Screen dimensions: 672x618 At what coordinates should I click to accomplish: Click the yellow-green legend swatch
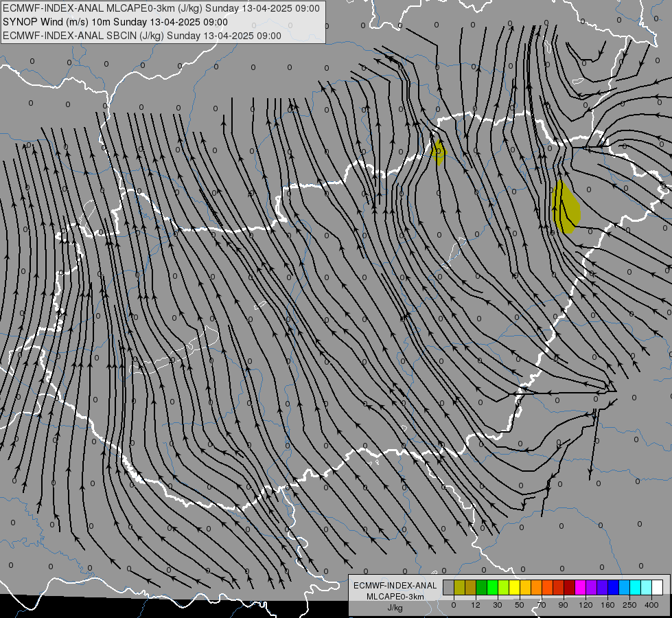click(504, 587)
